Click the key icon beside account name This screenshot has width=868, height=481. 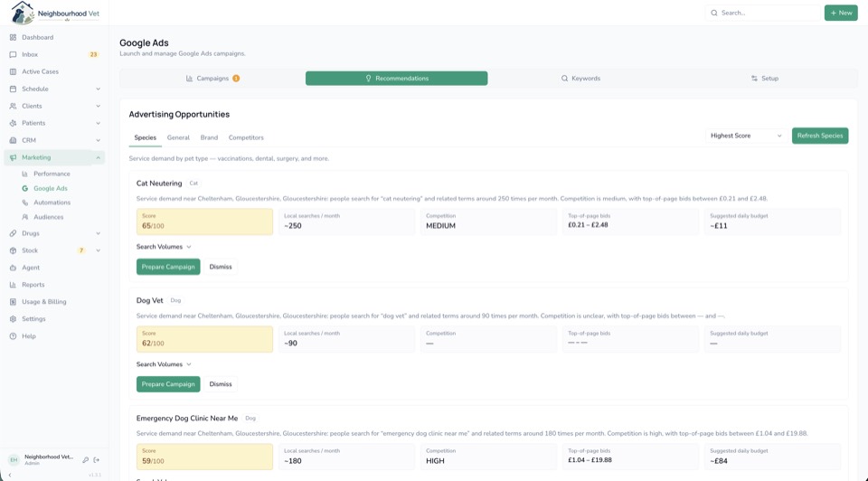tap(85, 460)
